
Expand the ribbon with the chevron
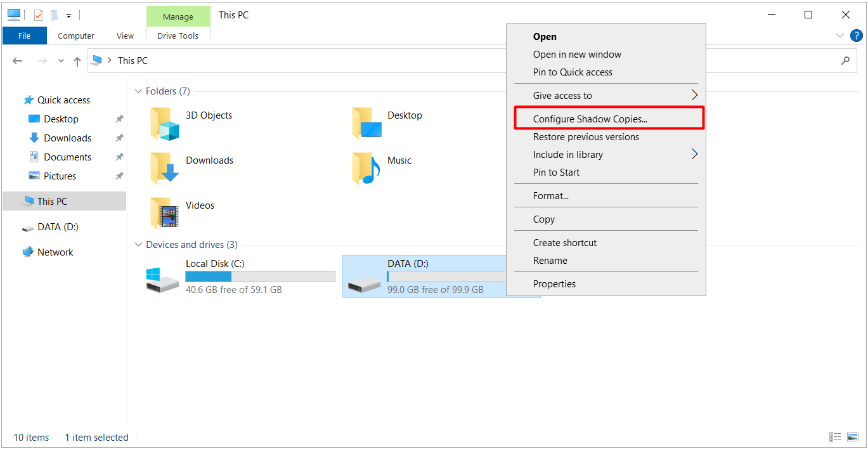point(840,36)
